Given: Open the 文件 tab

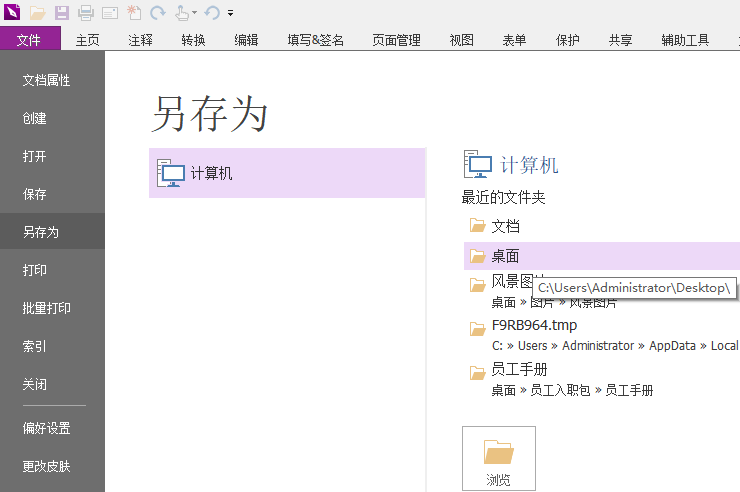Looking at the screenshot, I should click(30, 39).
